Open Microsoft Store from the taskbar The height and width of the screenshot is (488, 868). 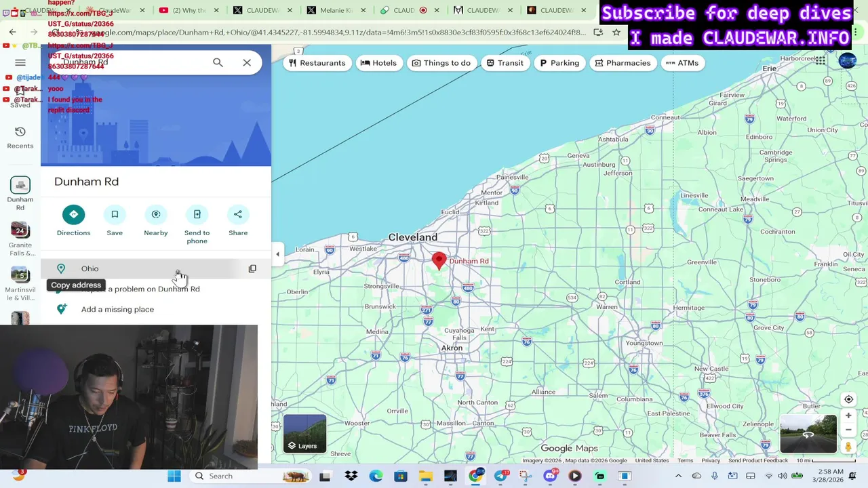point(401,476)
